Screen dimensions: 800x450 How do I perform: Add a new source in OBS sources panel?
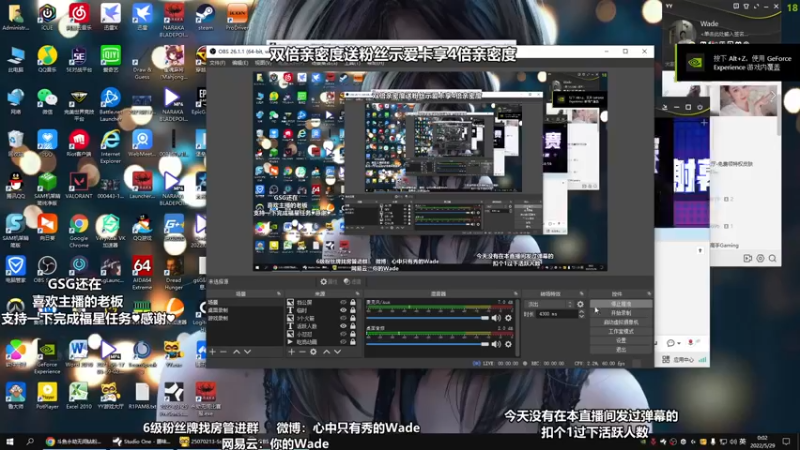click(291, 352)
